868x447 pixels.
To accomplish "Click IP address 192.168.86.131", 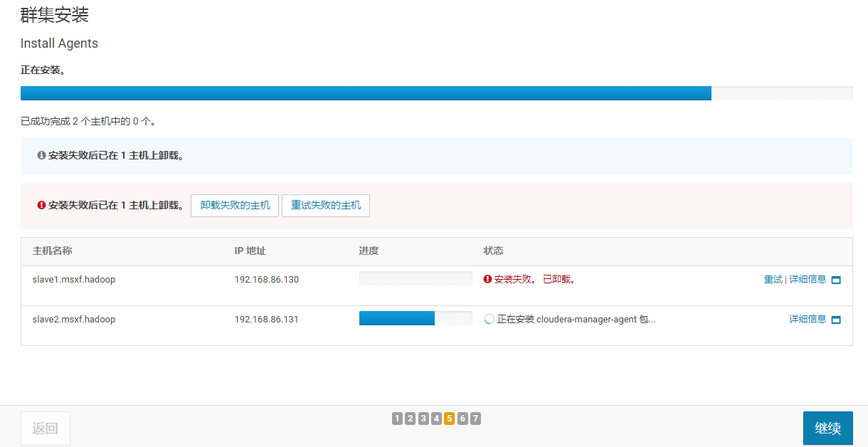I will click(267, 320).
